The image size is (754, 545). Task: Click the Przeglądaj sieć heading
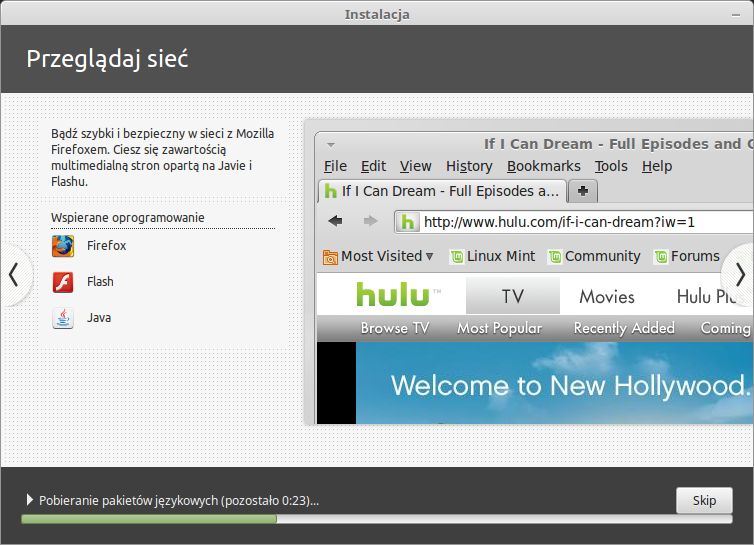point(107,60)
